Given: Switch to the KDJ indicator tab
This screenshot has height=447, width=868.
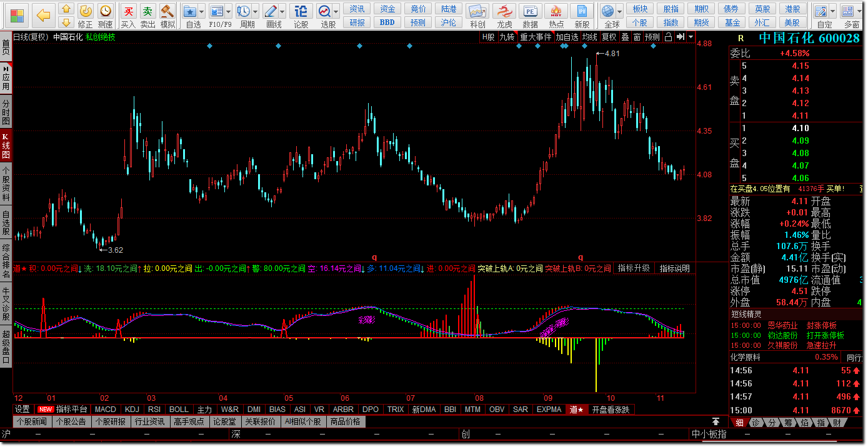Looking at the screenshot, I should click(132, 410).
